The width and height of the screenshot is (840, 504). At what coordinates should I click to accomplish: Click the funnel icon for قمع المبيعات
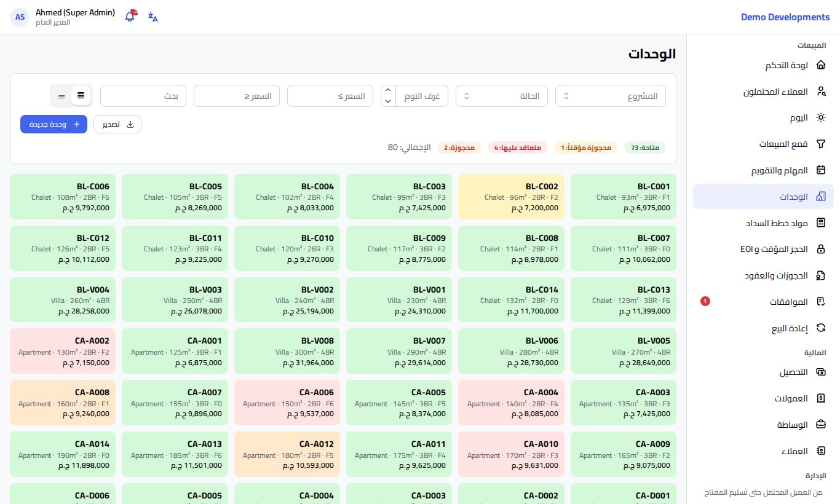820,144
